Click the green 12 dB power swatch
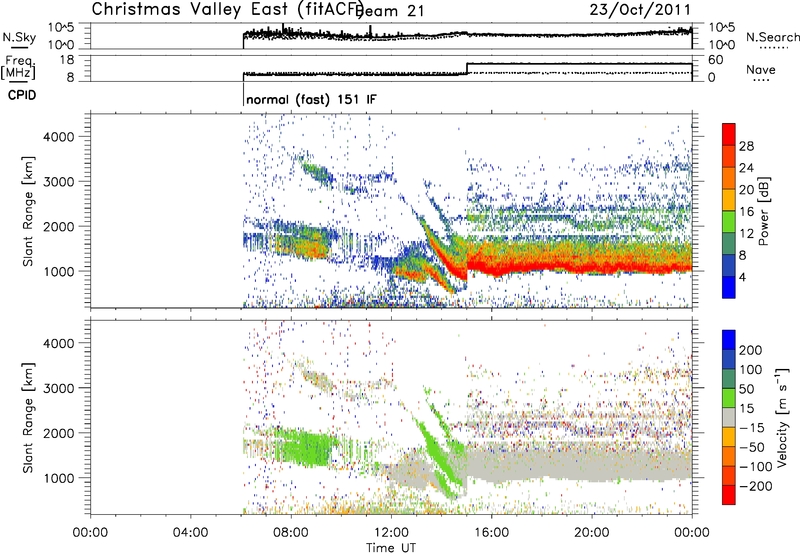Screen dimensions: 800x554 [729, 222]
